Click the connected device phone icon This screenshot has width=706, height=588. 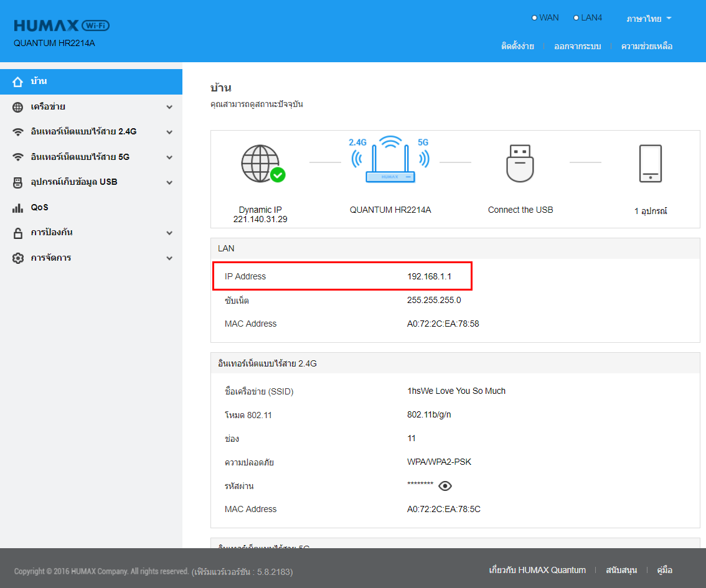pyautogui.click(x=650, y=163)
